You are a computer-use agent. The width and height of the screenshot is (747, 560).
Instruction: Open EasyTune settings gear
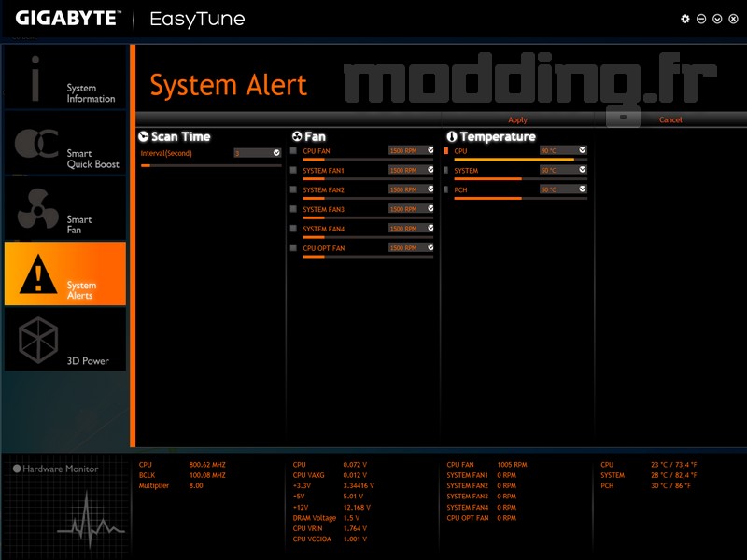[685, 19]
